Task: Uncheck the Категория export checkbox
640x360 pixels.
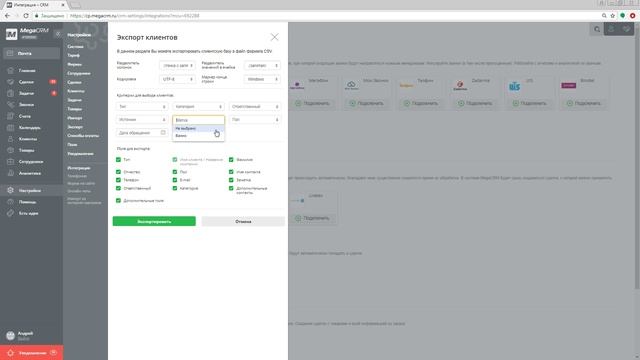Action: coord(175,188)
